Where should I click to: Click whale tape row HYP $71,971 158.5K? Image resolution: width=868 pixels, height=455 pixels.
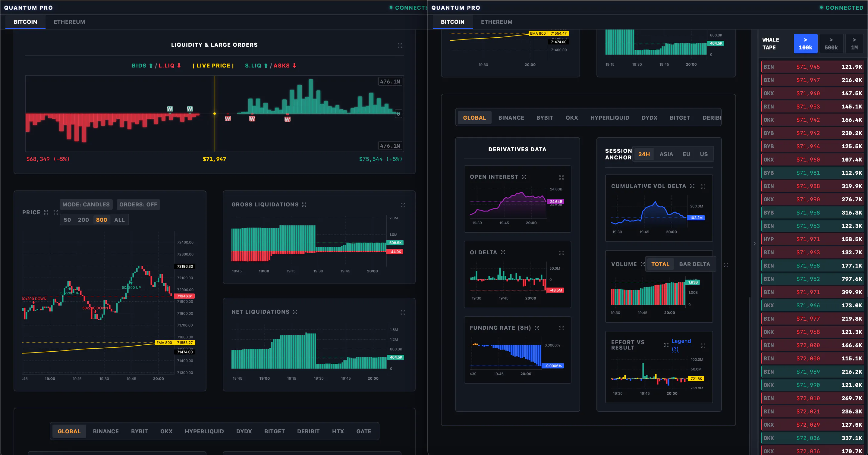coord(813,239)
